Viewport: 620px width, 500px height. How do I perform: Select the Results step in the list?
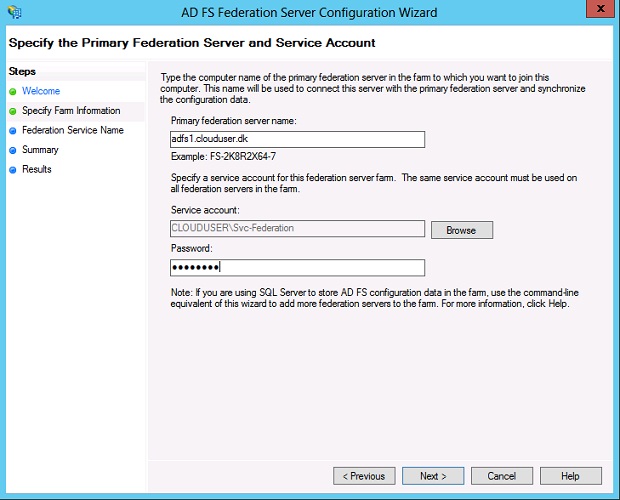(37, 169)
